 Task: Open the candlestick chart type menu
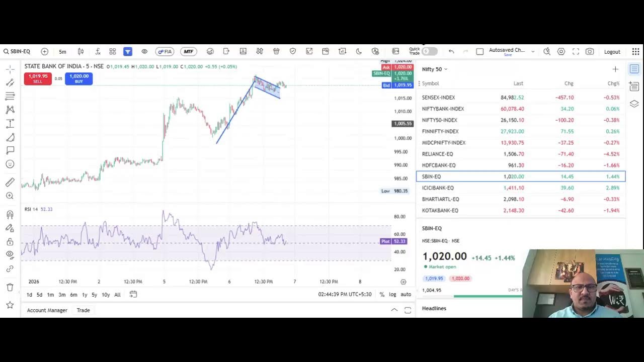click(80, 51)
